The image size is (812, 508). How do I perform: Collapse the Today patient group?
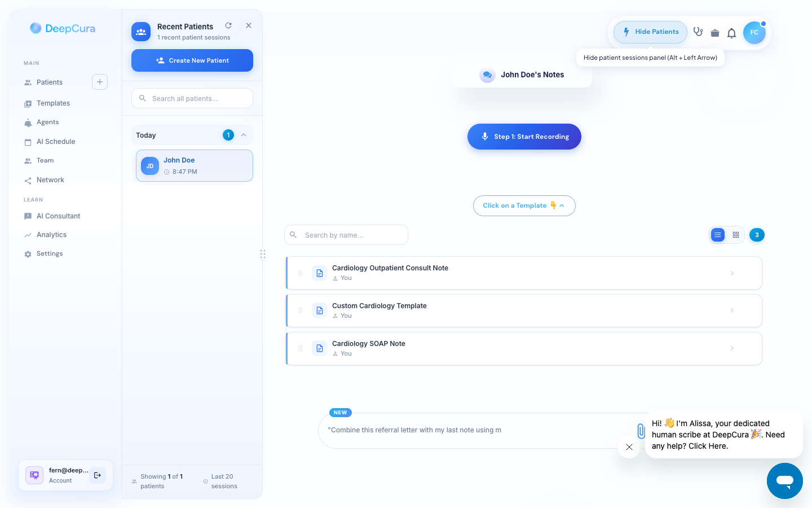pos(244,135)
